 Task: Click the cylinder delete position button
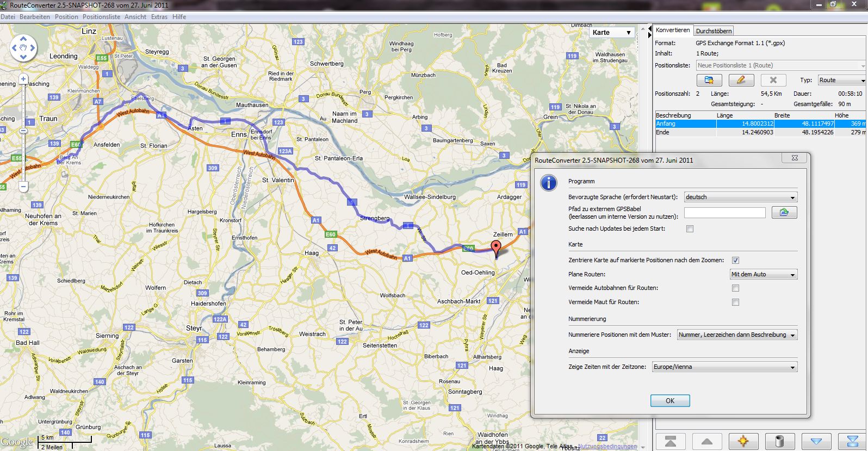click(x=779, y=441)
